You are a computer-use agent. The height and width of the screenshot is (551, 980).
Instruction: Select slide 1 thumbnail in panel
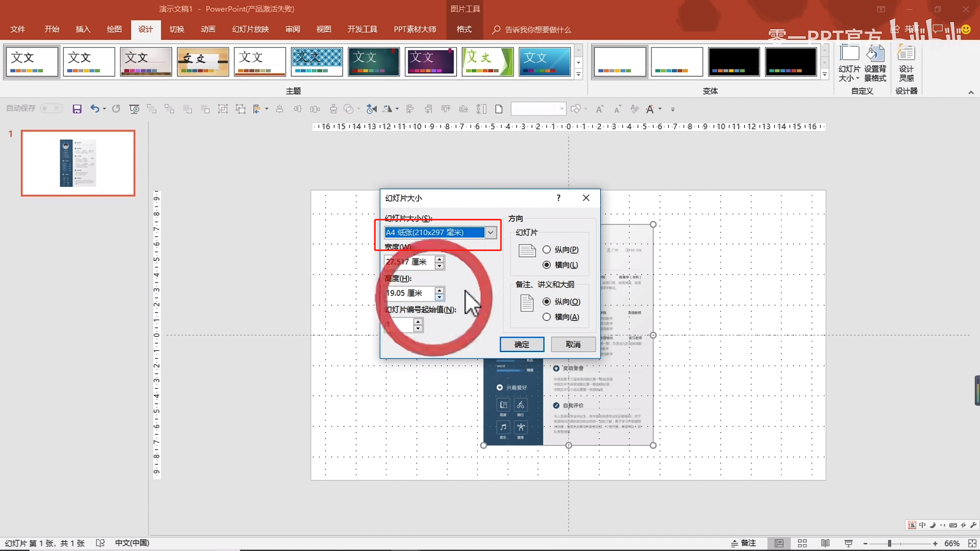78,163
